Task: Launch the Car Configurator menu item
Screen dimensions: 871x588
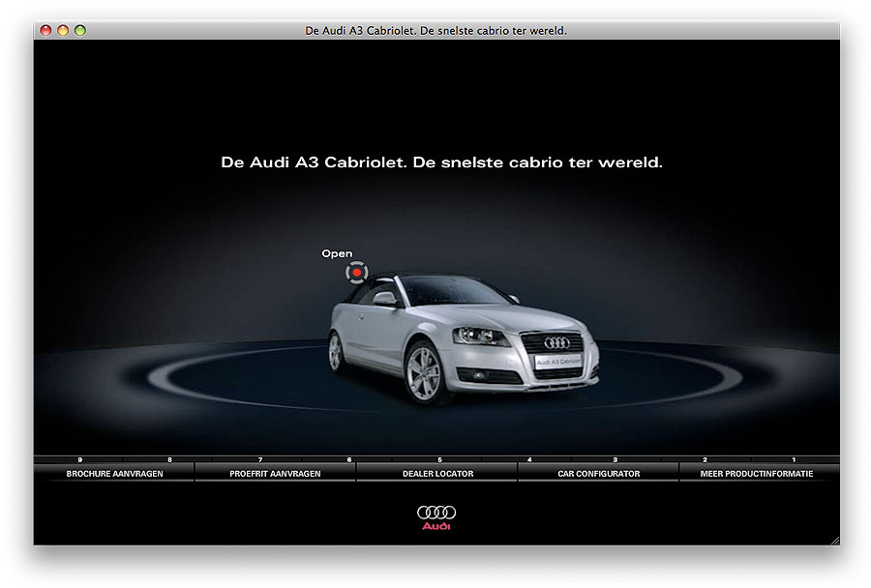Action: (x=599, y=474)
